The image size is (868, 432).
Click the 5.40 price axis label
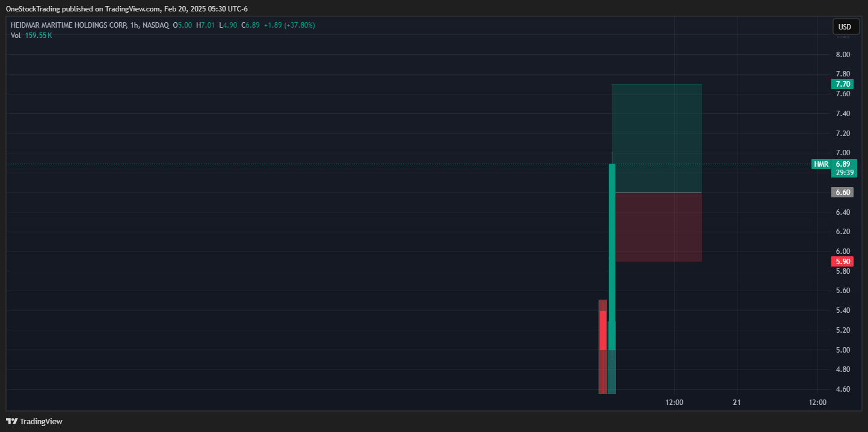click(x=843, y=310)
